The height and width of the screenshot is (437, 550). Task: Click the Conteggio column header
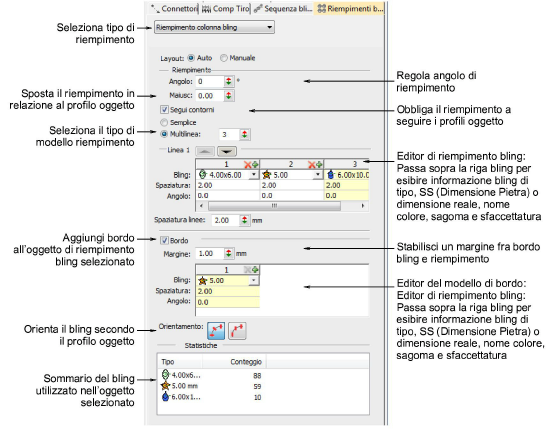[x=234, y=362]
